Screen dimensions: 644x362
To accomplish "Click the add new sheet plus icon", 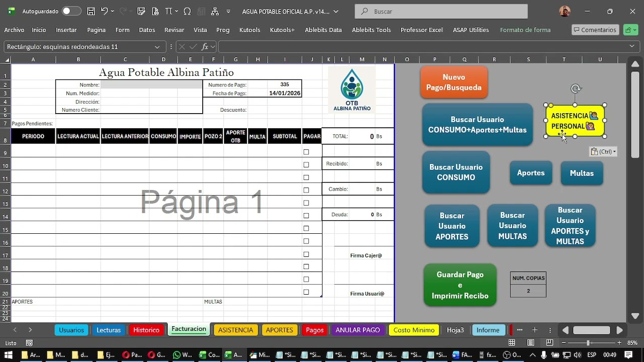I will pos(535,330).
